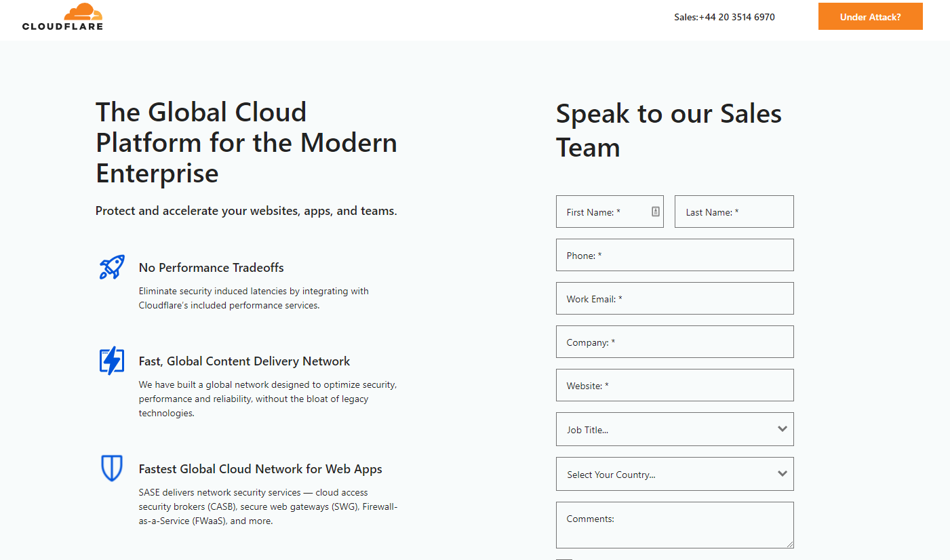Click into the Phone field
Image resolution: width=950 pixels, height=560 pixels.
click(x=675, y=255)
